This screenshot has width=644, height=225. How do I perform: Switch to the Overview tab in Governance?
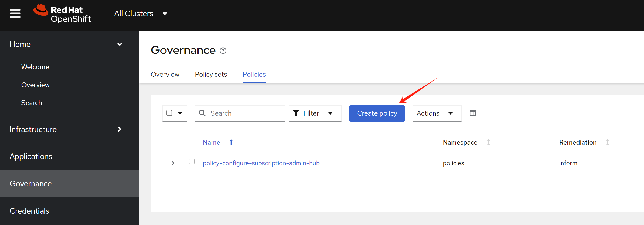pyautogui.click(x=165, y=74)
